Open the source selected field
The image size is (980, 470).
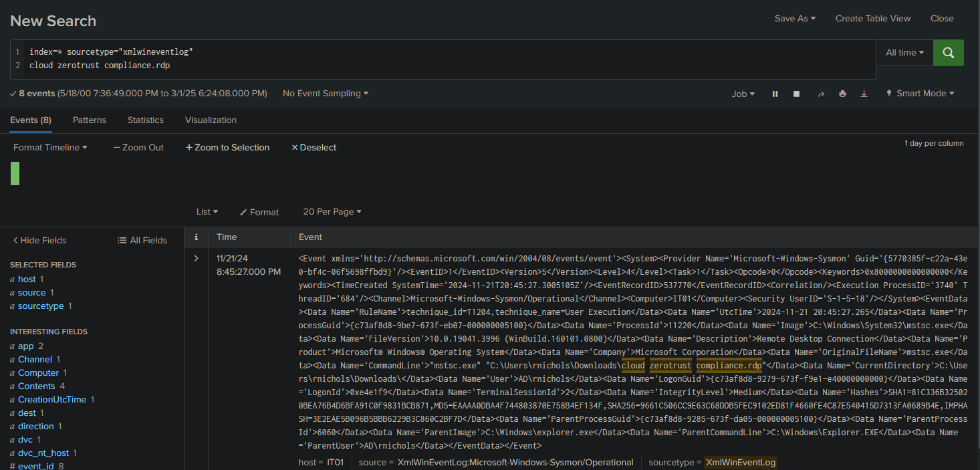tap(32, 292)
